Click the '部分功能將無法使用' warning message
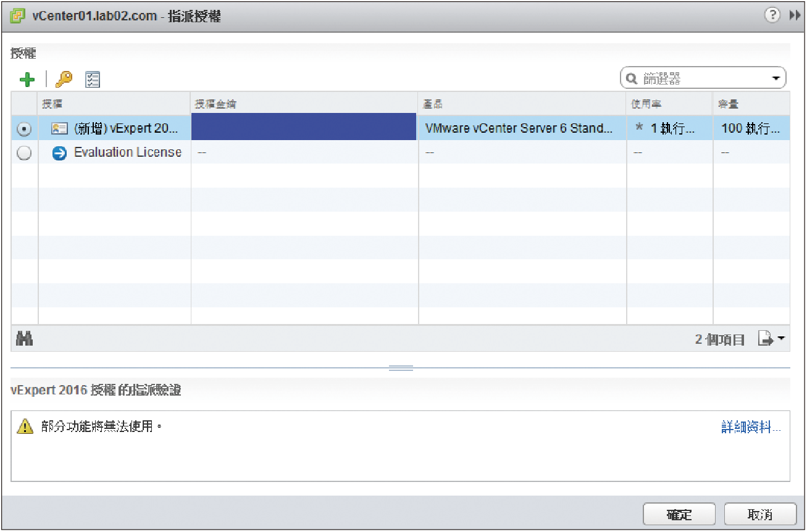Image resolution: width=807 pixels, height=532 pixels. pos(101,426)
